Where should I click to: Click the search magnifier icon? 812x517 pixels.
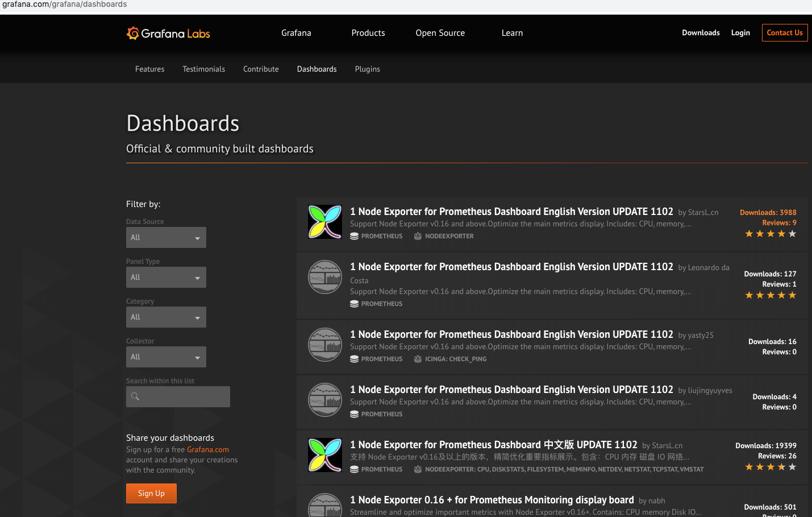tap(135, 396)
